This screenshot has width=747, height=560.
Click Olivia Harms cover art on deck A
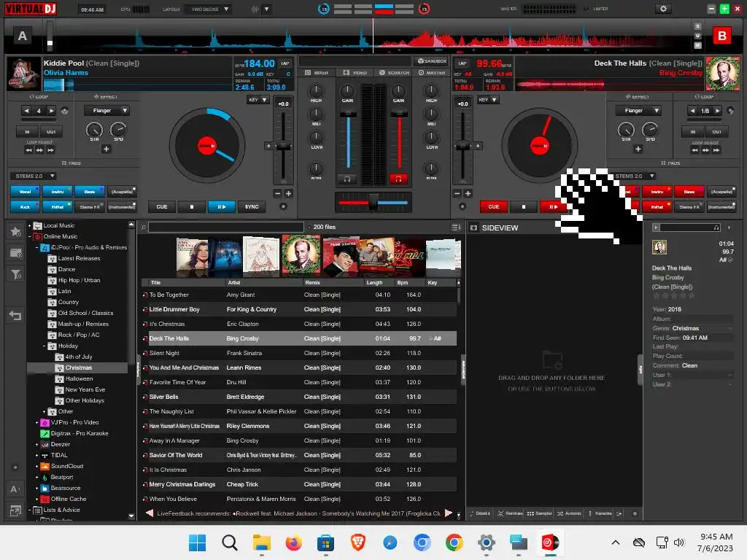click(24, 74)
